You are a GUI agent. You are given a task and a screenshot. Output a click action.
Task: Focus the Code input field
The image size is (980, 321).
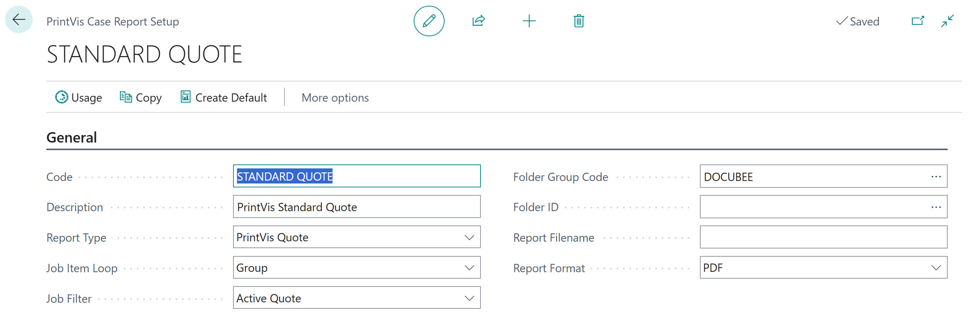[357, 176]
